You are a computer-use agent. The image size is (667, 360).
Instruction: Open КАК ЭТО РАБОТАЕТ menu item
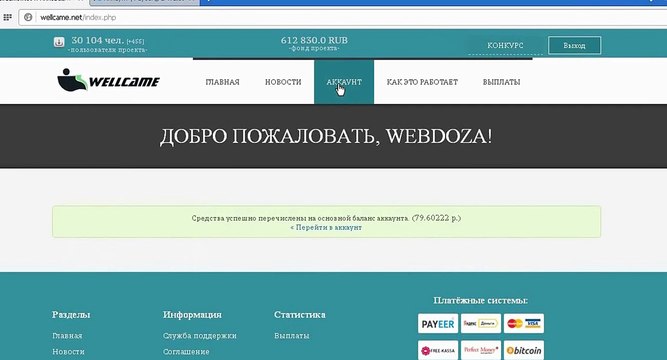click(x=422, y=82)
